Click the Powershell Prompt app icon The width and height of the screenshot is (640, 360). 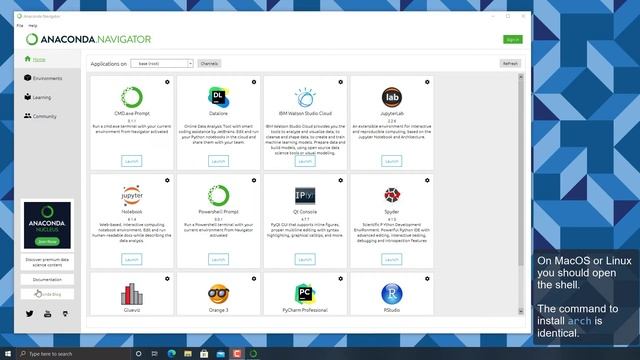click(218, 196)
